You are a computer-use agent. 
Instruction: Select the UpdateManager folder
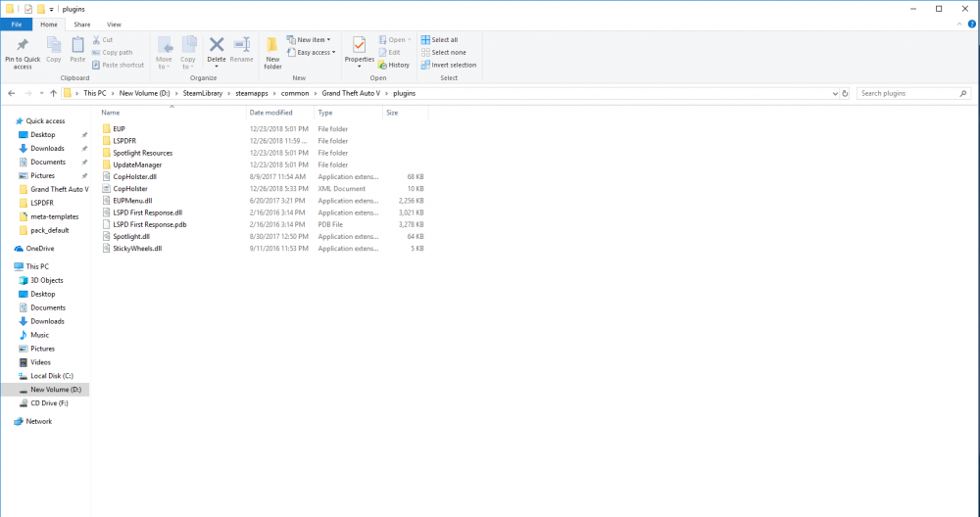(137, 164)
